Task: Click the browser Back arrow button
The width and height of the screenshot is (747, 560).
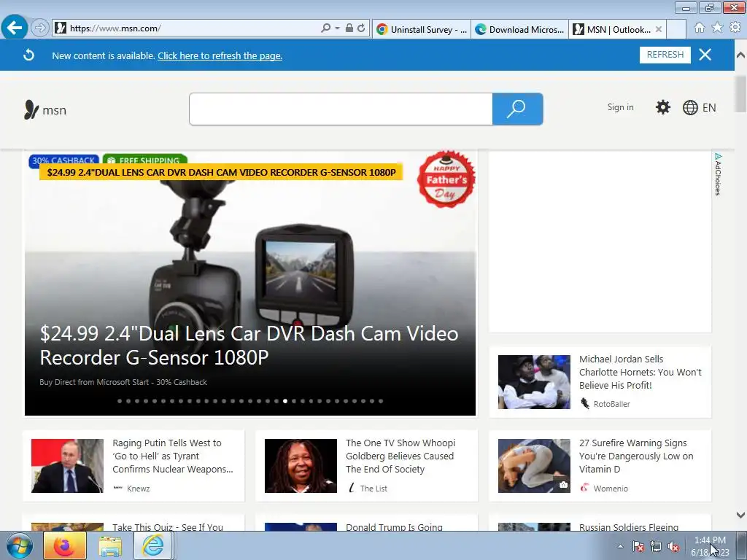Action: (15, 28)
